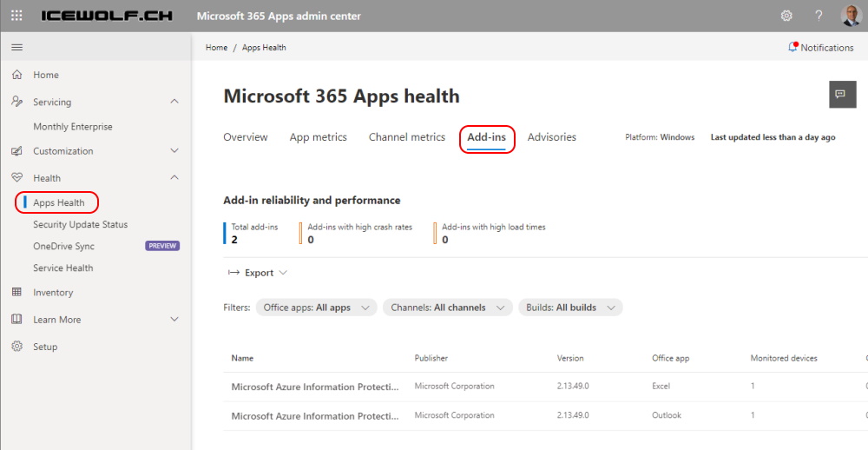Open the help question mark icon
The width and height of the screenshot is (868, 450).
click(x=819, y=16)
